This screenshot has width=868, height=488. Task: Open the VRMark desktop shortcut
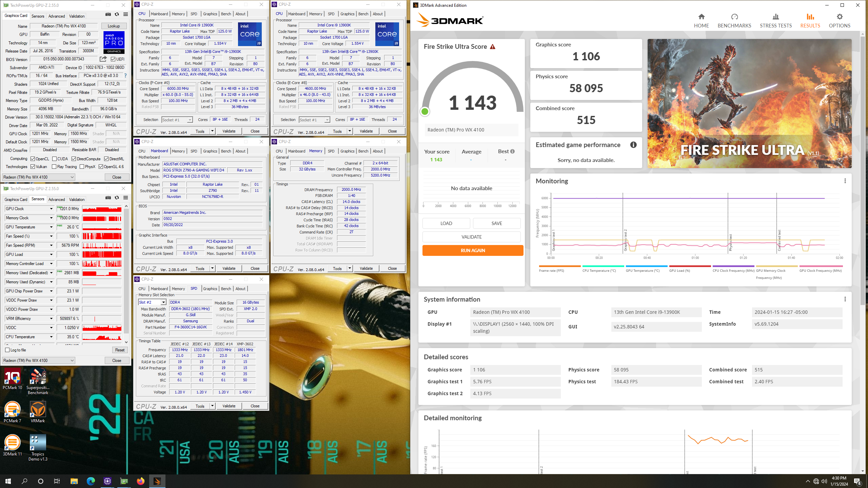point(38,412)
